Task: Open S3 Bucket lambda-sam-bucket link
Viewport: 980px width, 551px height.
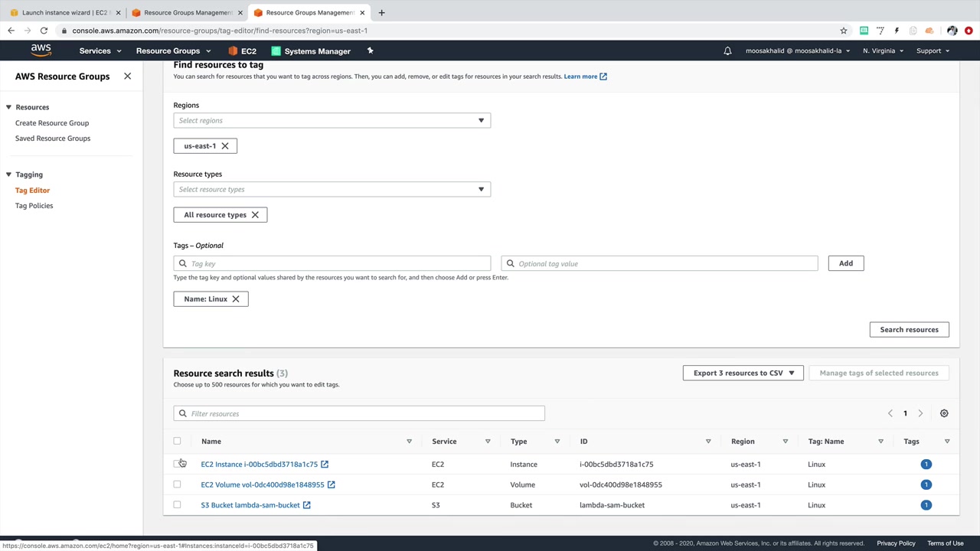Action: (256, 505)
